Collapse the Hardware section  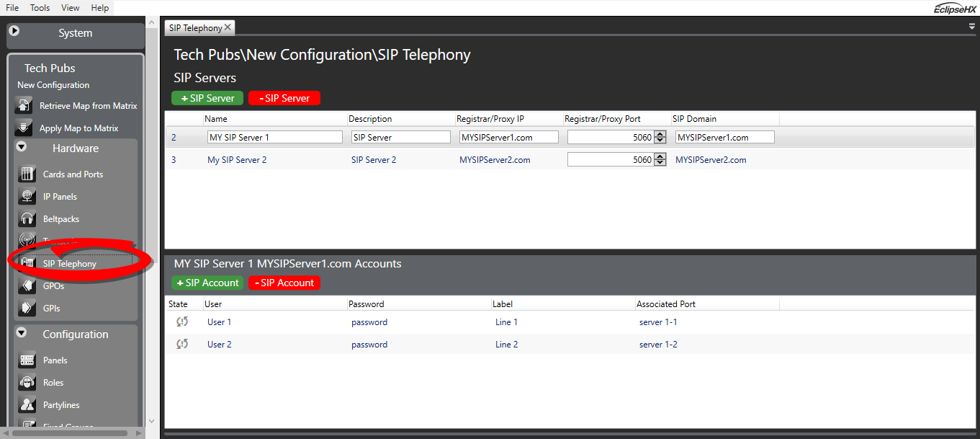(x=22, y=147)
